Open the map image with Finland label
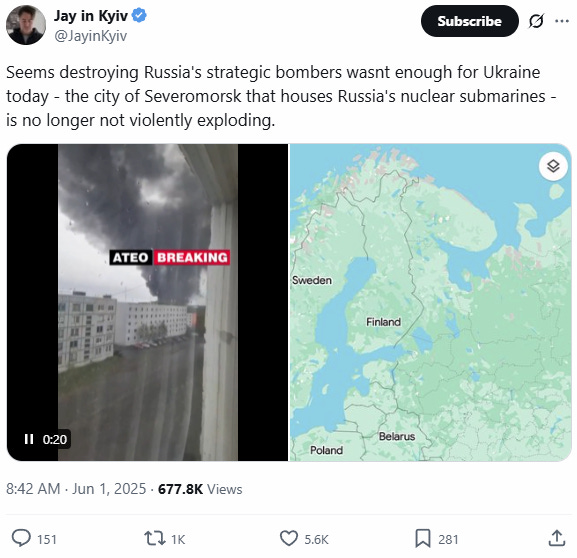This screenshot has height=558, width=577. click(x=430, y=302)
